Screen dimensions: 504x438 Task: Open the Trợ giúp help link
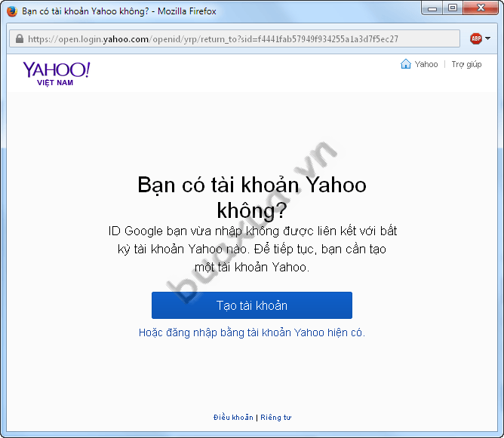click(466, 65)
